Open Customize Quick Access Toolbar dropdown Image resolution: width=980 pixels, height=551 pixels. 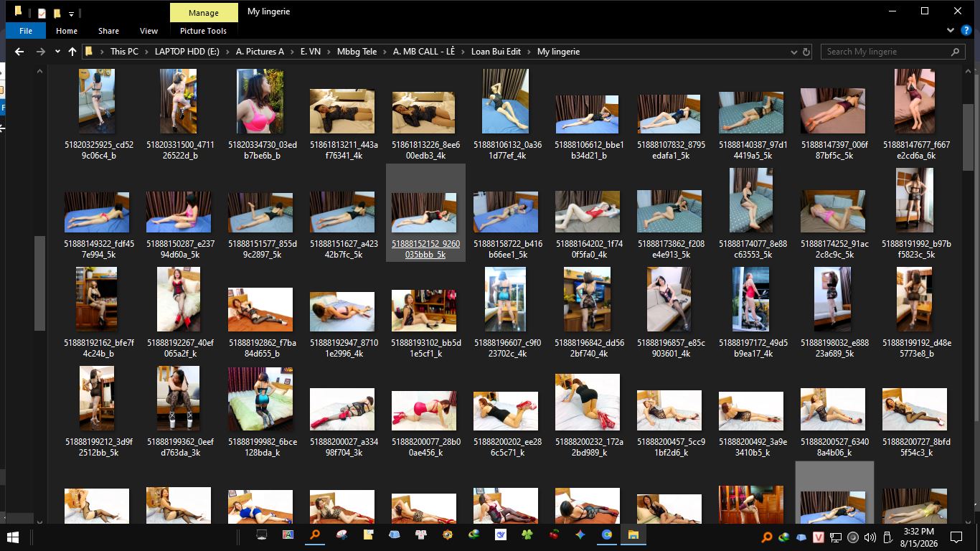click(71, 13)
